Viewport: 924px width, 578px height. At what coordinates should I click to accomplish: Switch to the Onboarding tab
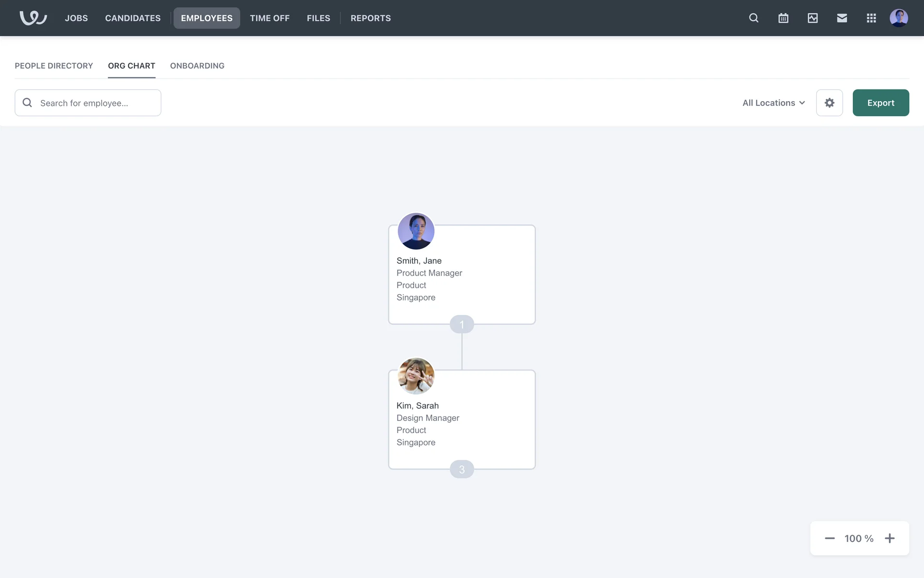click(197, 66)
